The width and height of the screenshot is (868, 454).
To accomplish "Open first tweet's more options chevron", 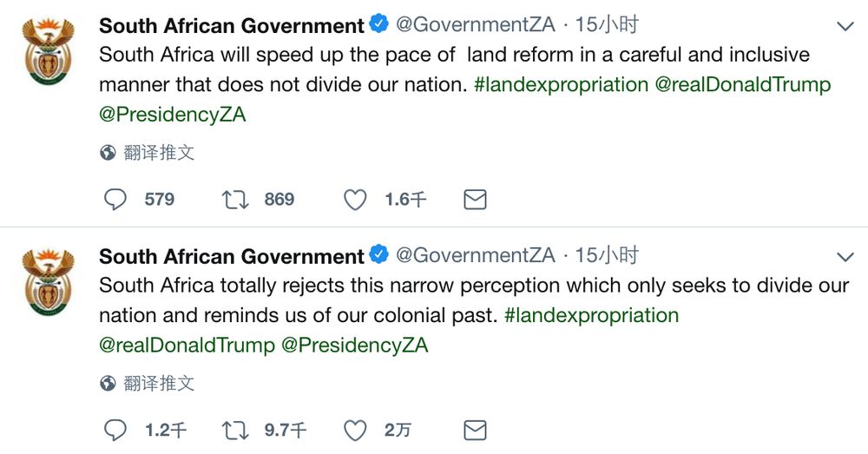I will tap(845, 27).
